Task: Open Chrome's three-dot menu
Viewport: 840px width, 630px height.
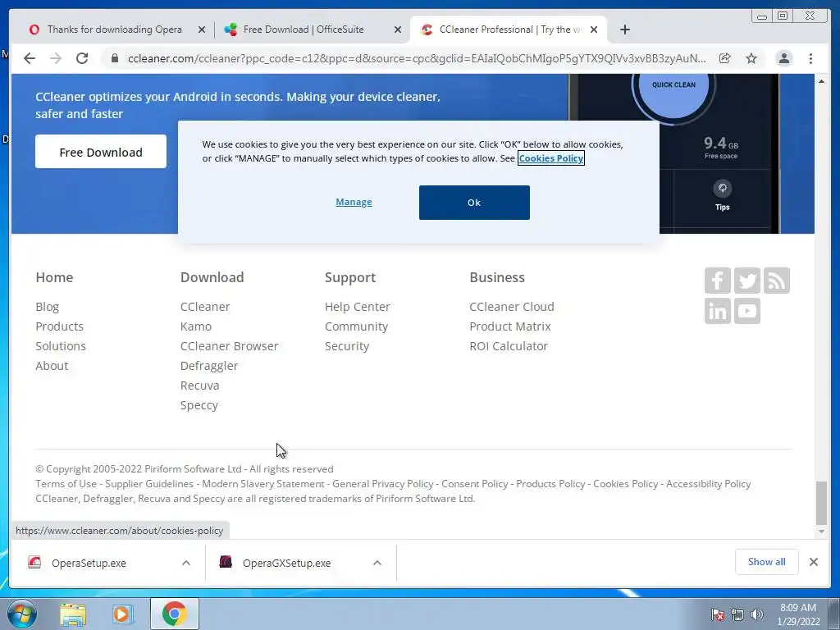Action: coord(810,58)
